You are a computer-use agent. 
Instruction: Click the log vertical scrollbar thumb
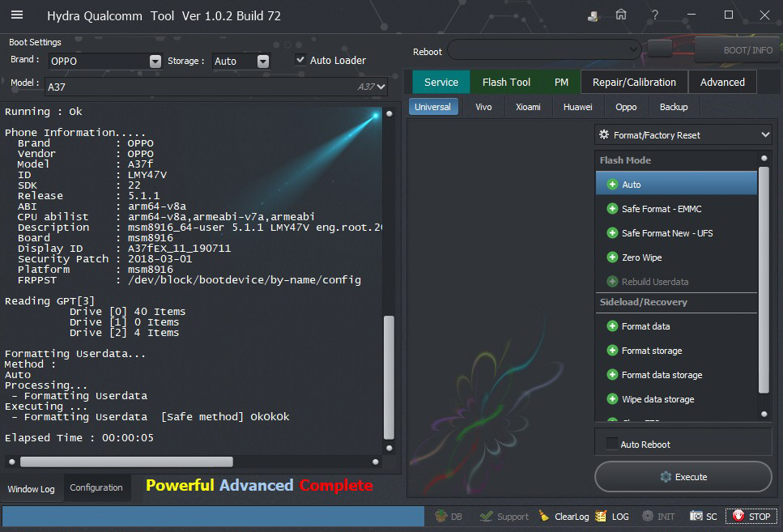pyautogui.click(x=389, y=377)
